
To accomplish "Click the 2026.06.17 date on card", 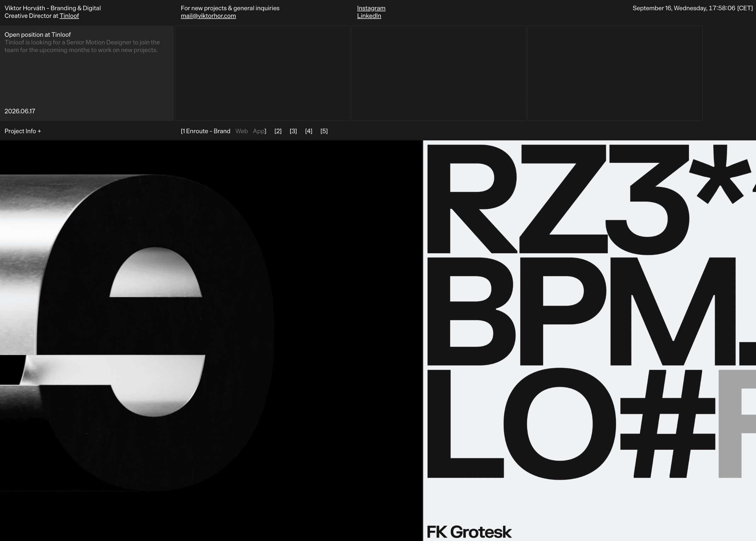I will click(20, 111).
